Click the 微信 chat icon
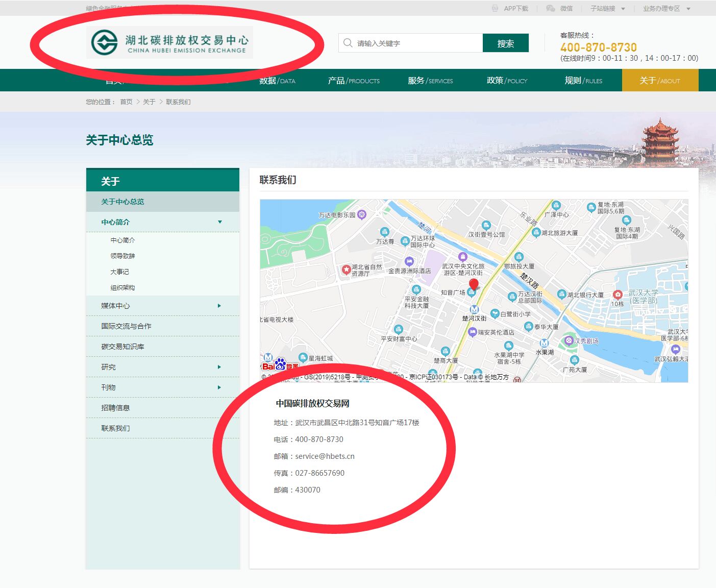 click(550, 8)
